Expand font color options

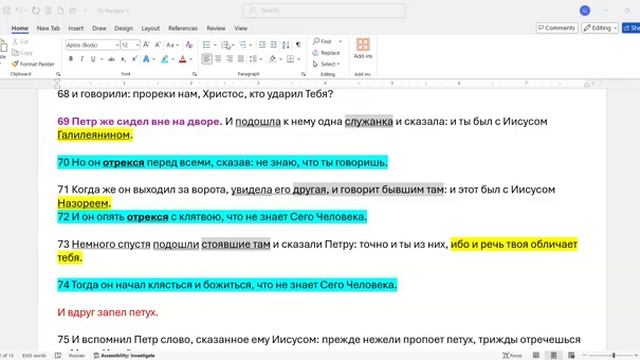tap(191, 59)
